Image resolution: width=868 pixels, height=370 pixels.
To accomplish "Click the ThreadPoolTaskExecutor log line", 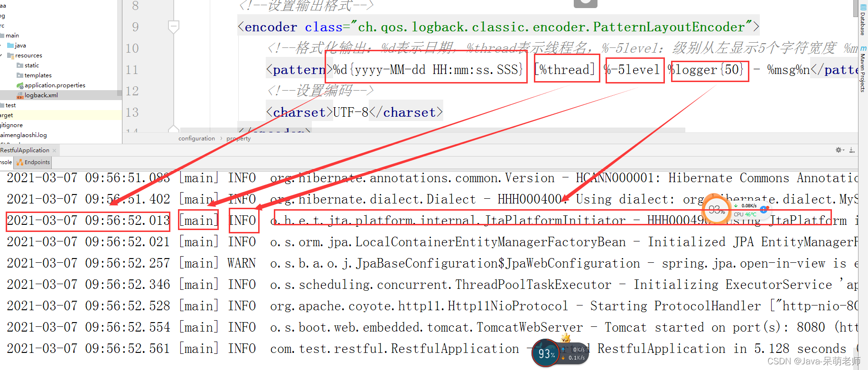I will (432, 285).
